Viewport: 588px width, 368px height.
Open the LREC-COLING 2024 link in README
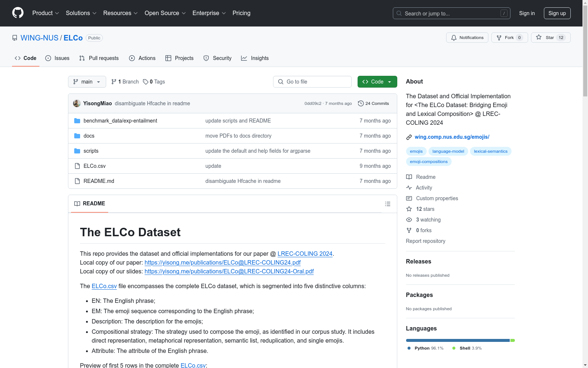pyautogui.click(x=305, y=254)
